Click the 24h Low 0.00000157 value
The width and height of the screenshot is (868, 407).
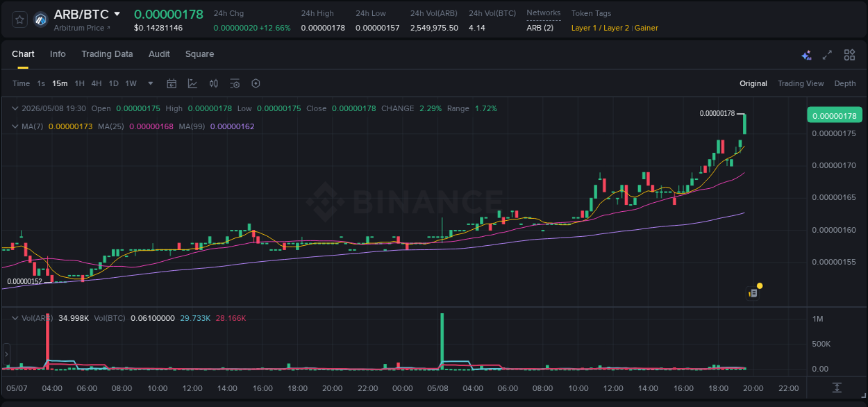point(378,28)
